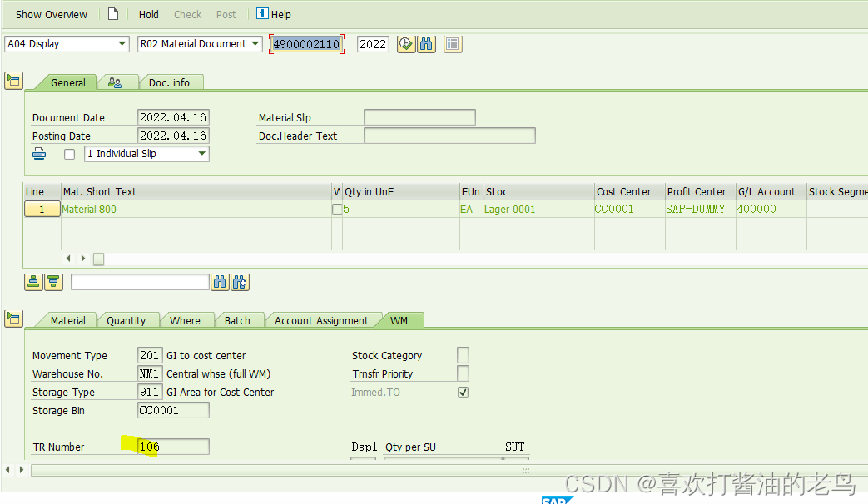Open the Find (binoculars) search icon in toolbar
868x504 pixels.
[426, 44]
